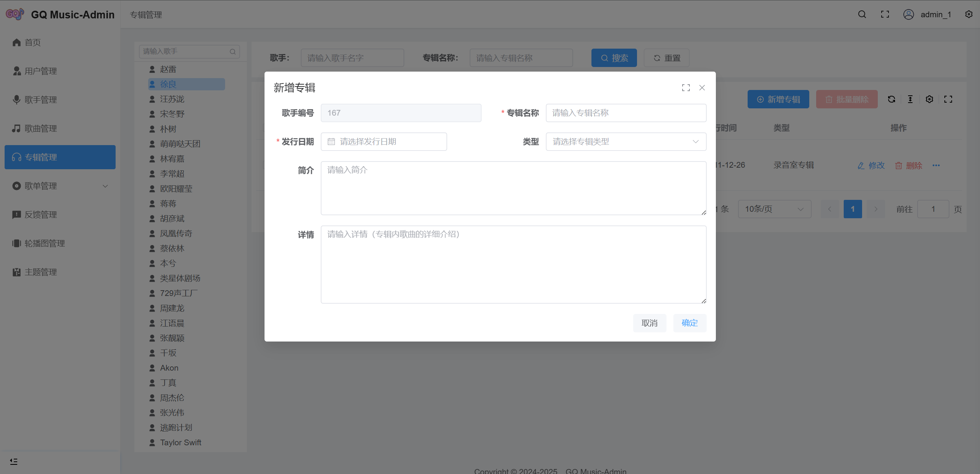Click the collapse sidebar icon at bottom left
This screenshot has width=980, height=474.
point(14,461)
